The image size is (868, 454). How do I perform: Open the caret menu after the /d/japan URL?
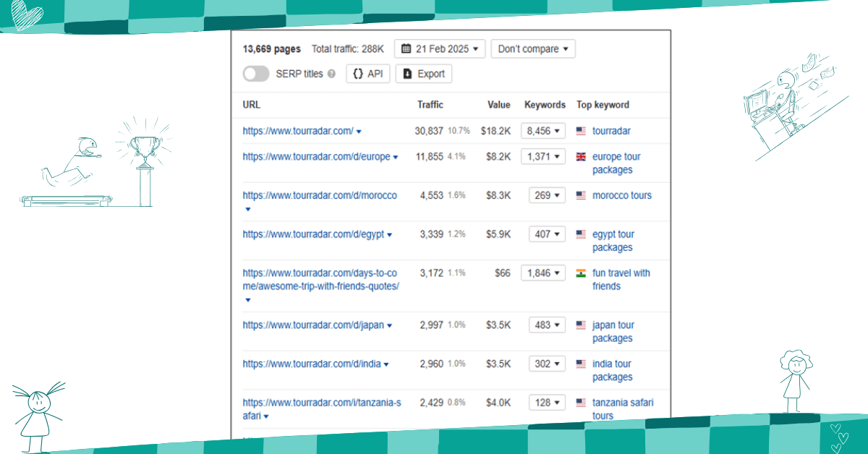(389, 326)
